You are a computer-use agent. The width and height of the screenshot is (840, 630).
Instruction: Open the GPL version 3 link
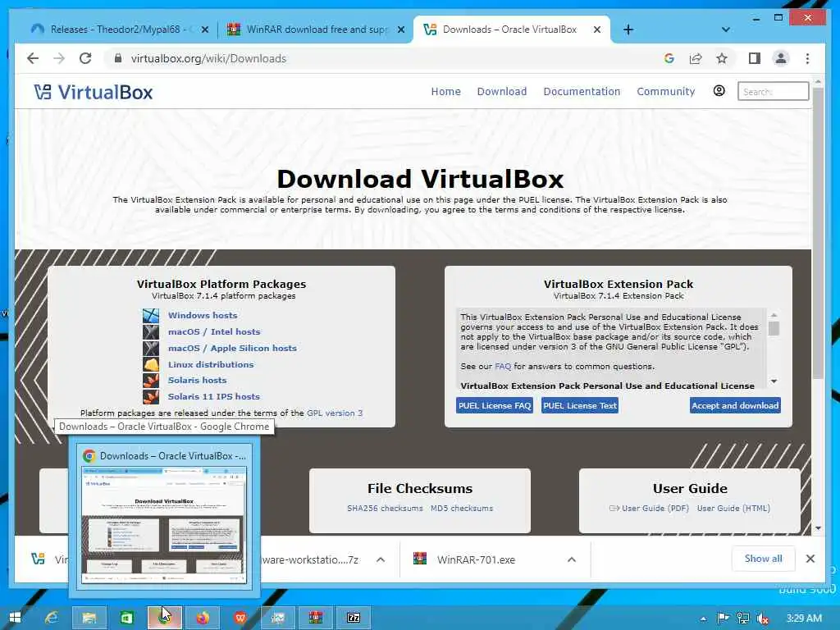coord(335,413)
